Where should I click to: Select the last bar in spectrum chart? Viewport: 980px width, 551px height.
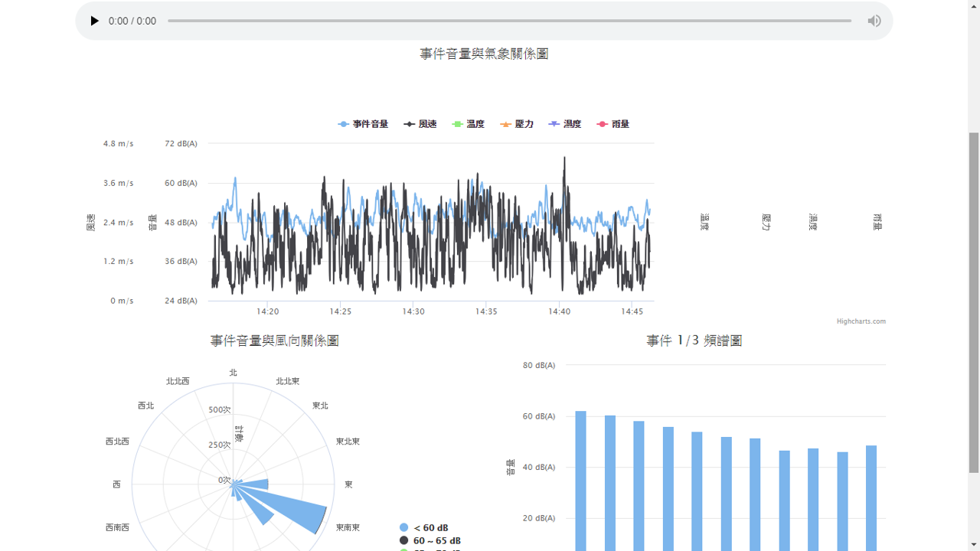tap(871, 497)
